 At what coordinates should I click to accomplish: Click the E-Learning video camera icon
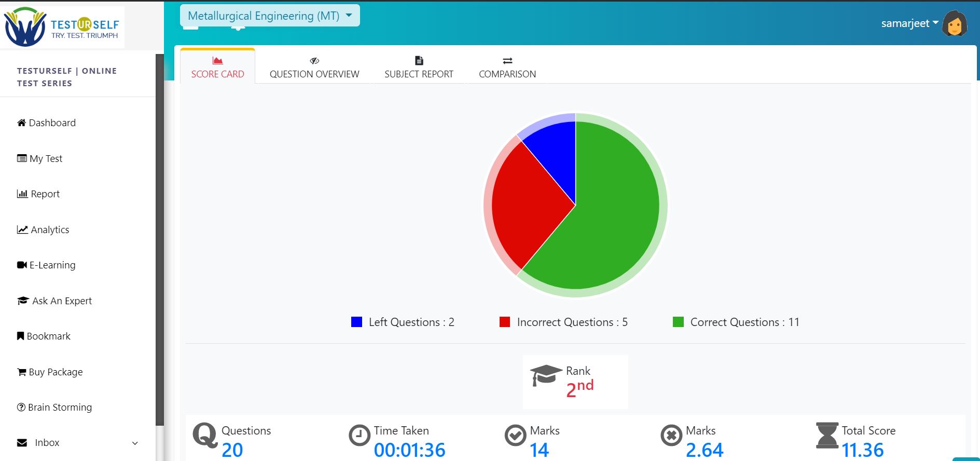[22, 265]
